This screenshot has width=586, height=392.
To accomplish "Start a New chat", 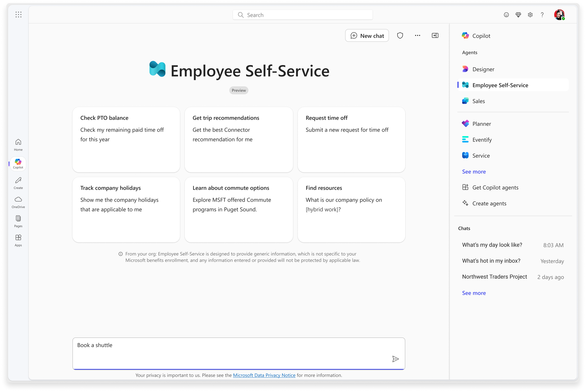I will tap(367, 35).
